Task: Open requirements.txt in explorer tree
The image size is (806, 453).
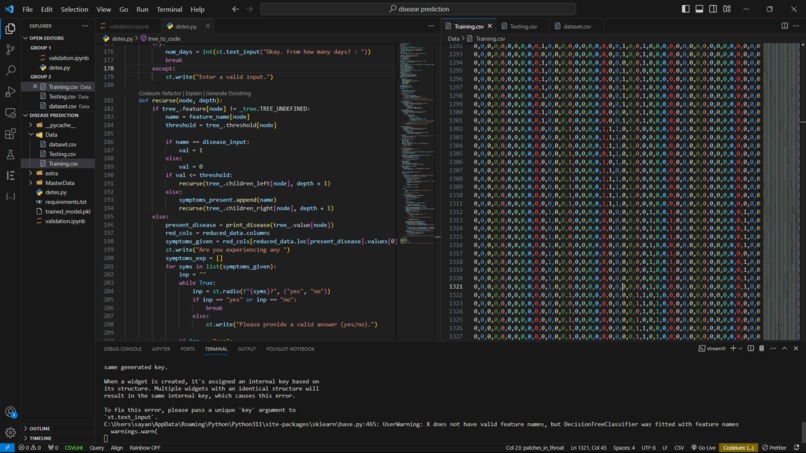Action: pos(65,202)
